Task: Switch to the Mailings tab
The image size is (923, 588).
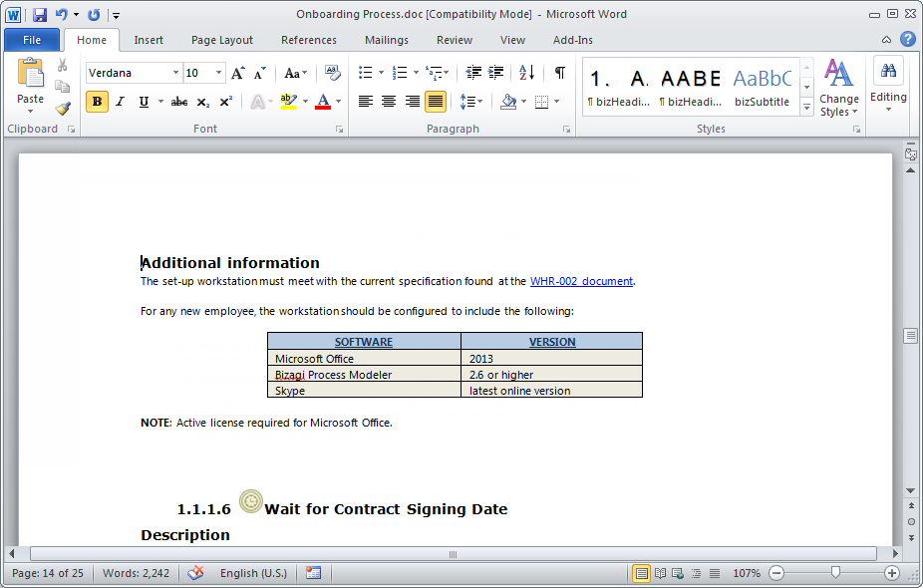Action: pyautogui.click(x=386, y=40)
